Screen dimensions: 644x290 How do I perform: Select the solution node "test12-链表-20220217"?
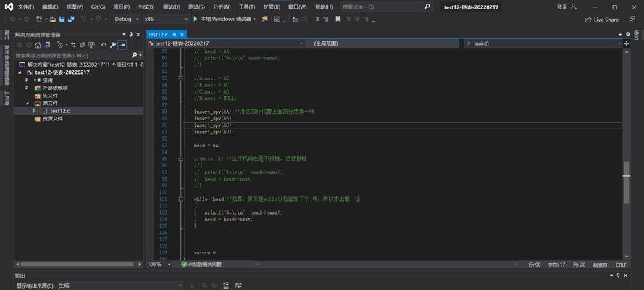(x=81, y=65)
